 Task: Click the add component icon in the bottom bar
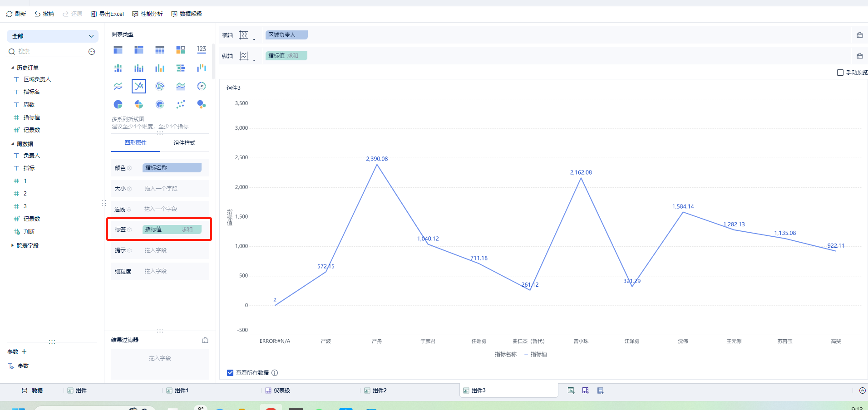point(571,390)
